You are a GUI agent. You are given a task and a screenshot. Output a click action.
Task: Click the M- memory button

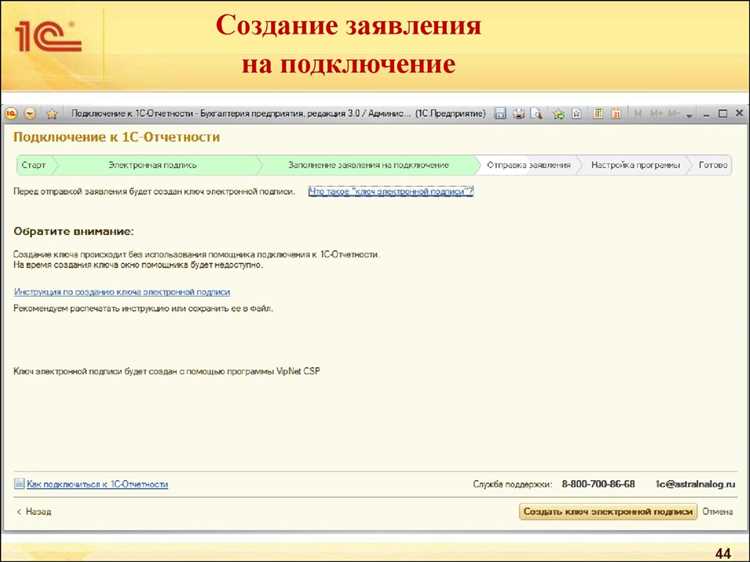coord(673,114)
